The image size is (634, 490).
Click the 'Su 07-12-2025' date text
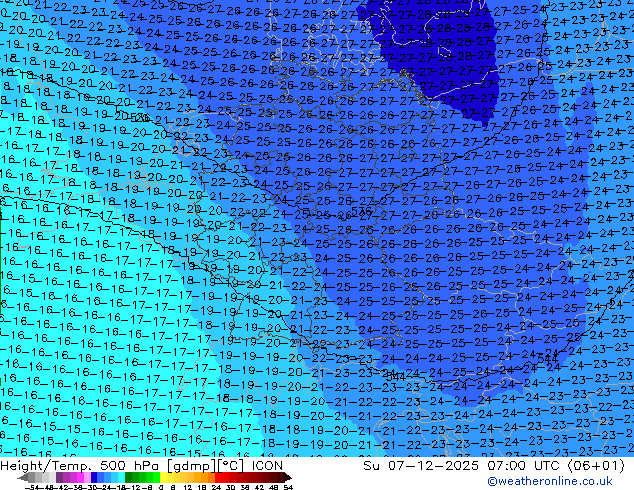(x=421, y=466)
